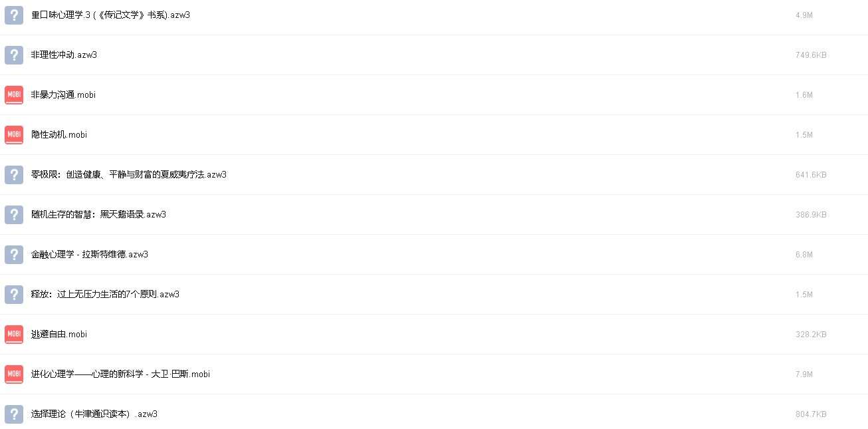
Task: Open 释放:过上无压力生活的7个原则.azw3
Action: (105, 294)
